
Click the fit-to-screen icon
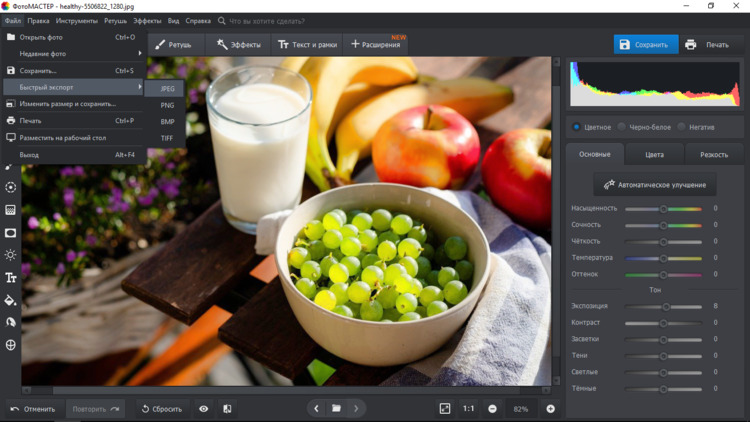(x=445, y=409)
